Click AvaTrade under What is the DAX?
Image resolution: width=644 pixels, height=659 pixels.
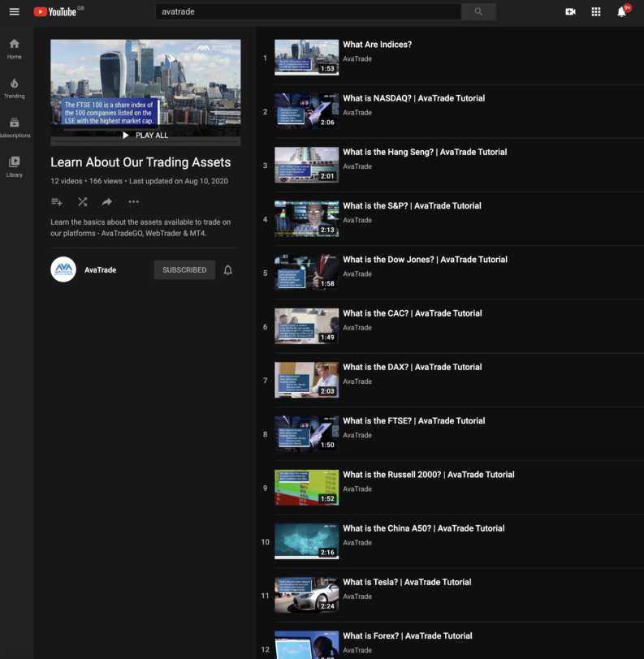coord(357,382)
